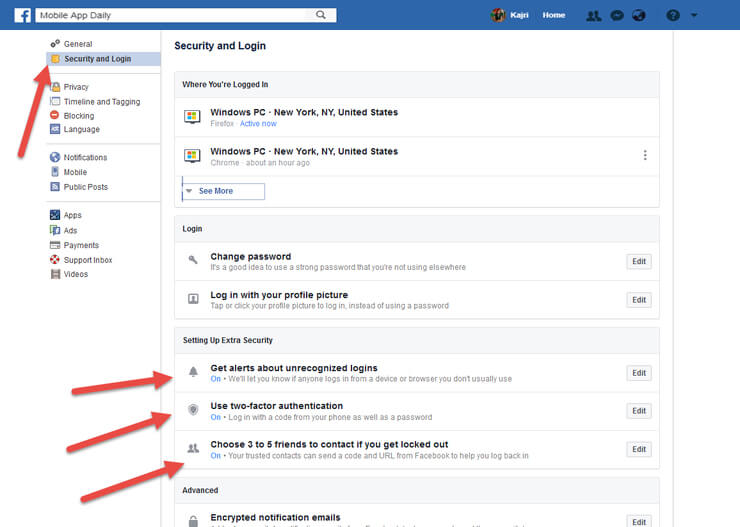Open Get alerts about unrecognized logins title
Screen dimensions: 740x527
[x=294, y=368]
